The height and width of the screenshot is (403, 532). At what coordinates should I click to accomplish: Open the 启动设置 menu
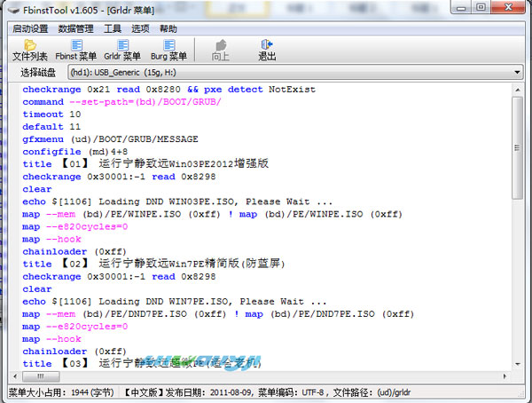pyautogui.click(x=30, y=28)
